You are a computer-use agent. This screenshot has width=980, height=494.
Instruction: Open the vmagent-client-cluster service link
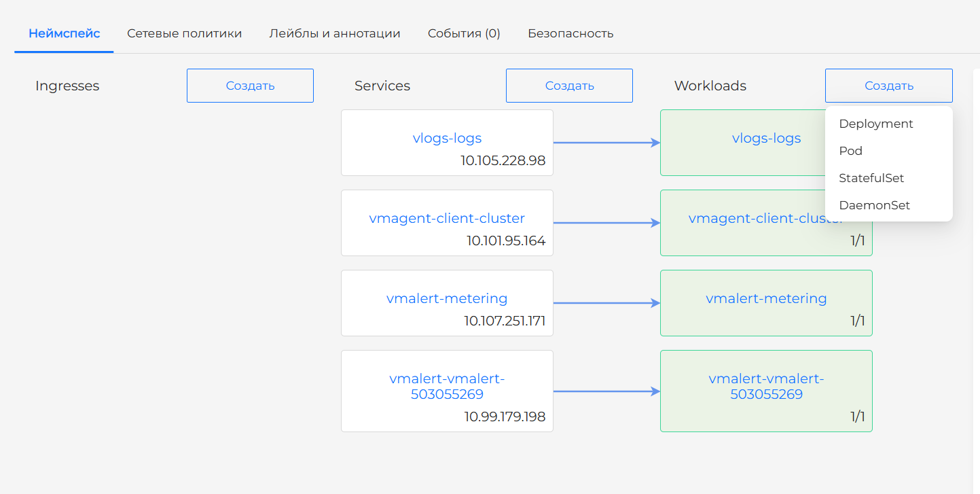coord(447,218)
